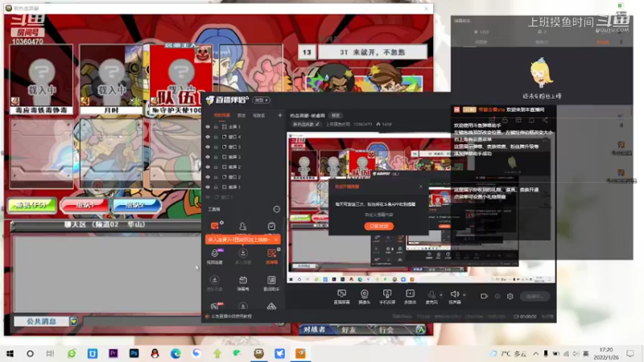Open the triangle-shaped toolbox tool
Image resolution: width=644 pixels, height=362 pixels.
click(271, 306)
